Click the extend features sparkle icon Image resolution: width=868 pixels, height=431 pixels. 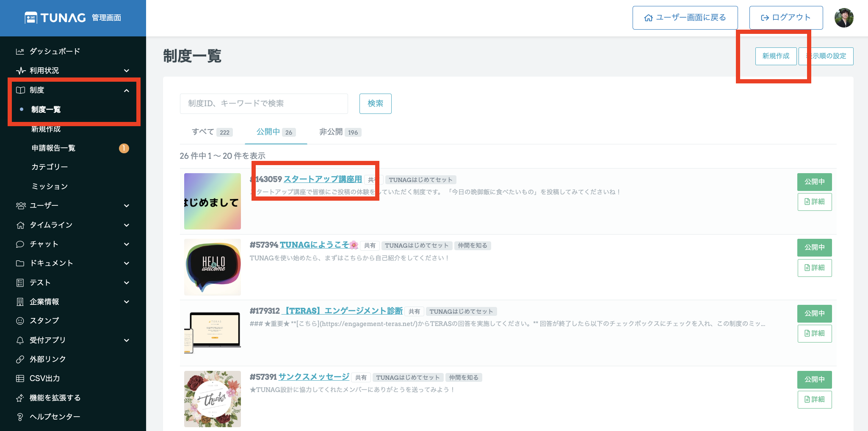pyautogui.click(x=20, y=398)
